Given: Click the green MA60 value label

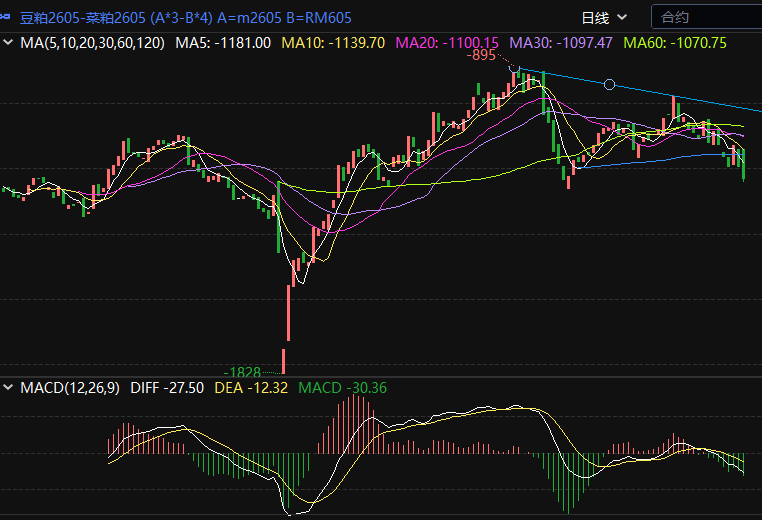Looking at the screenshot, I should click(x=675, y=43).
